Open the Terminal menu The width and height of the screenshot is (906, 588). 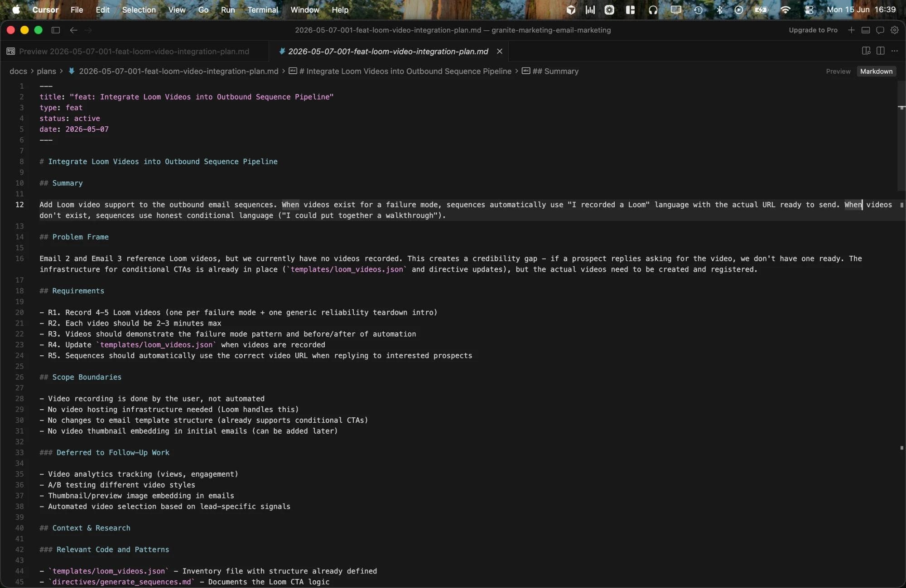tap(262, 10)
